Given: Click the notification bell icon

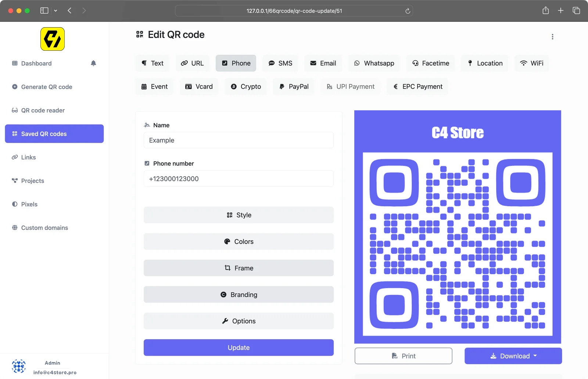Looking at the screenshot, I should pyautogui.click(x=93, y=63).
